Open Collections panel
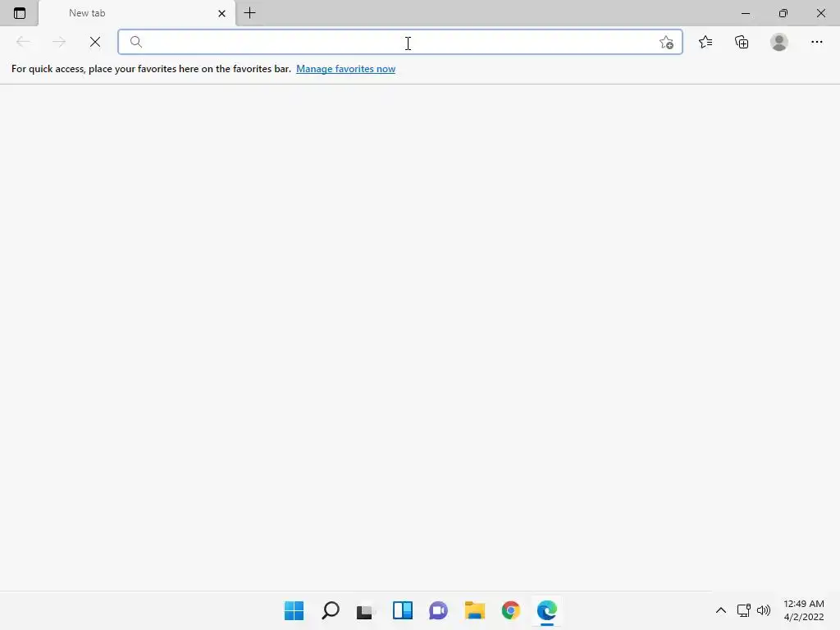This screenshot has height=630, width=840. [x=742, y=42]
